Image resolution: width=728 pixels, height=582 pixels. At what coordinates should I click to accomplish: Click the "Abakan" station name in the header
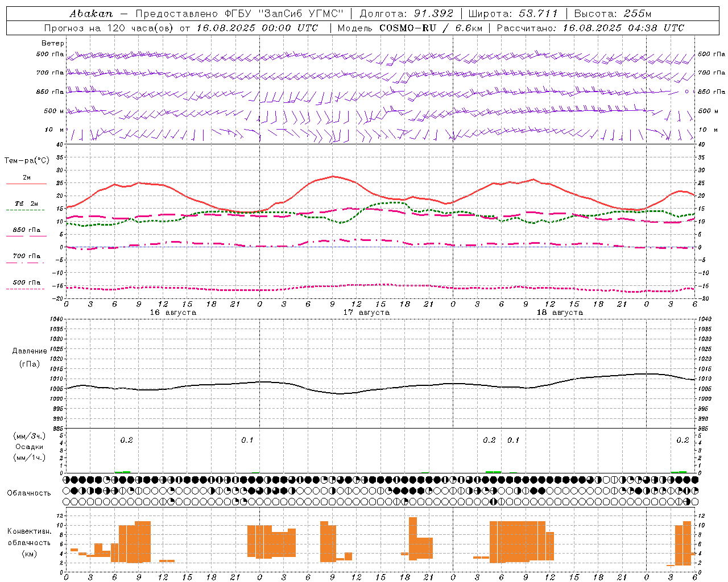pos(91,14)
